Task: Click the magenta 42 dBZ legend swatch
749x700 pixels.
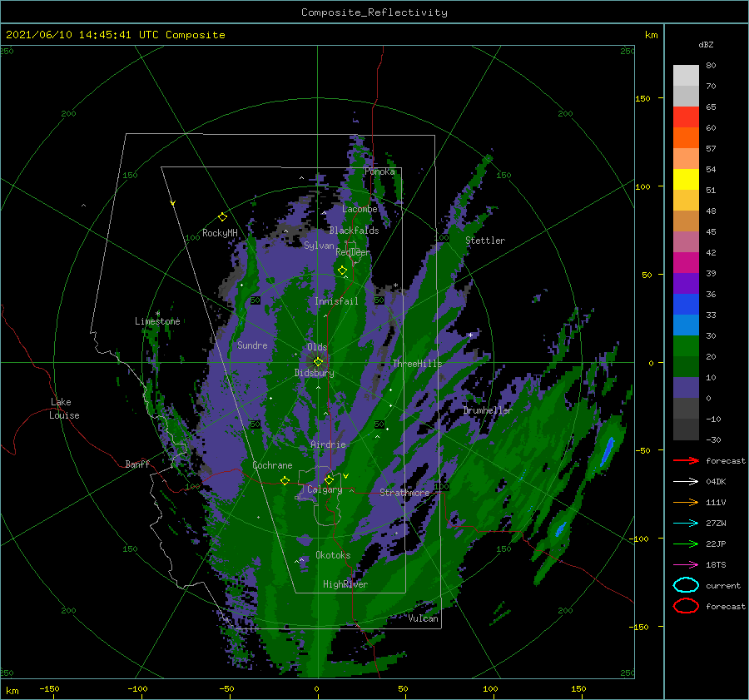Action: [686, 263]
